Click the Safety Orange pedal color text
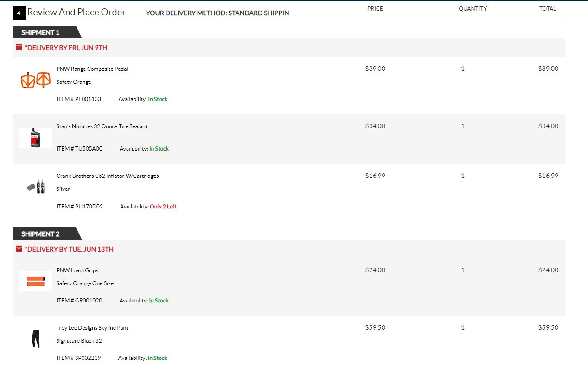Image resolution: width=588 pixels, height=390 pixels. (74, 82)
